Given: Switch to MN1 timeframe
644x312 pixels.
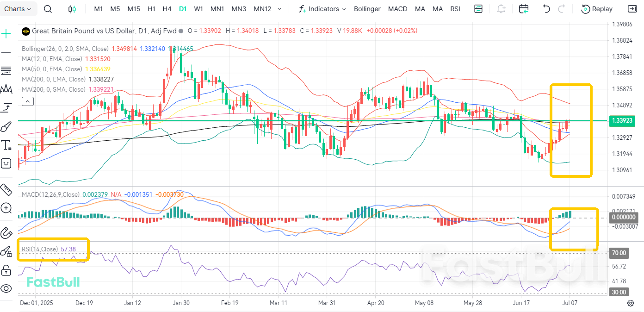Looking at the screenshot, I should pos(217,9).
